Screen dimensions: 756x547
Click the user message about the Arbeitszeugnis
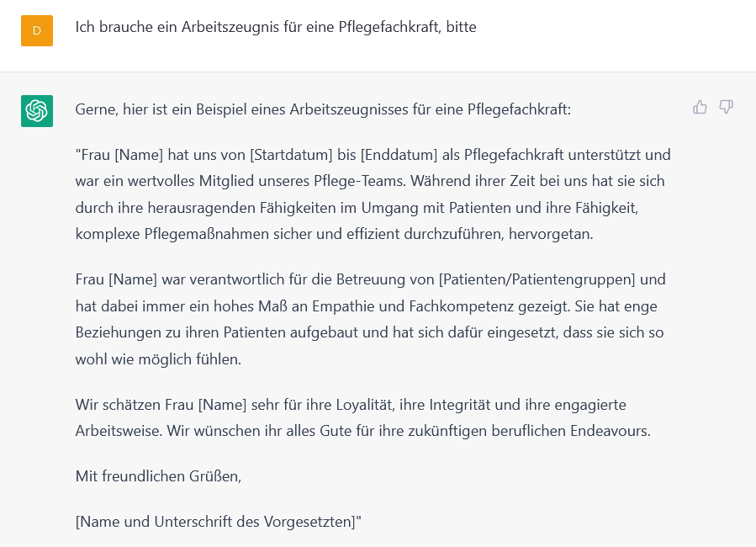pyautogui.click(x=276, y=27)
